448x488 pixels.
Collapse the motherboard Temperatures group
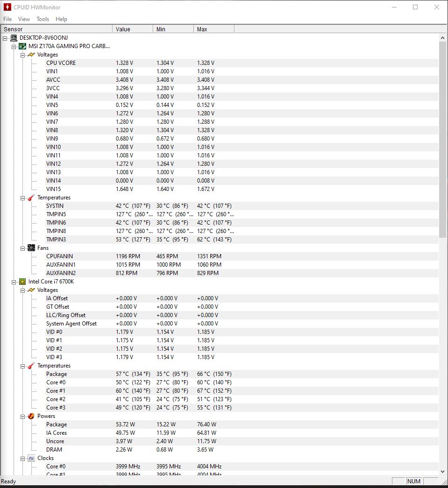22,198
